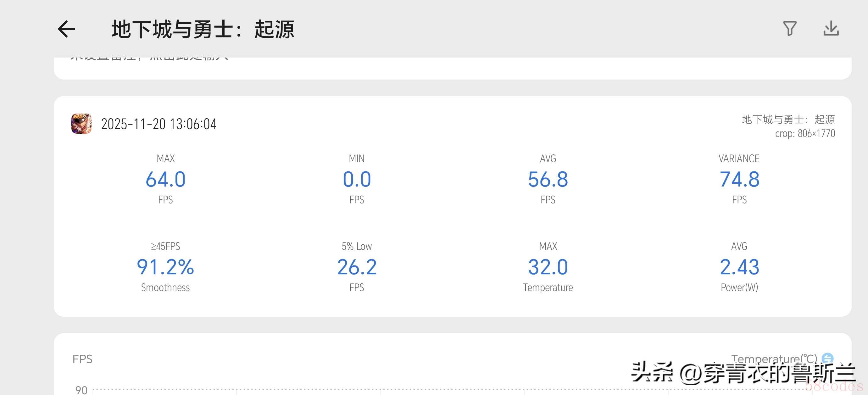The width and height of the screenshot is (868, 395).
Task: Select the 2025-11-20 13:06:04 timestamp
Action: (159, 124)
